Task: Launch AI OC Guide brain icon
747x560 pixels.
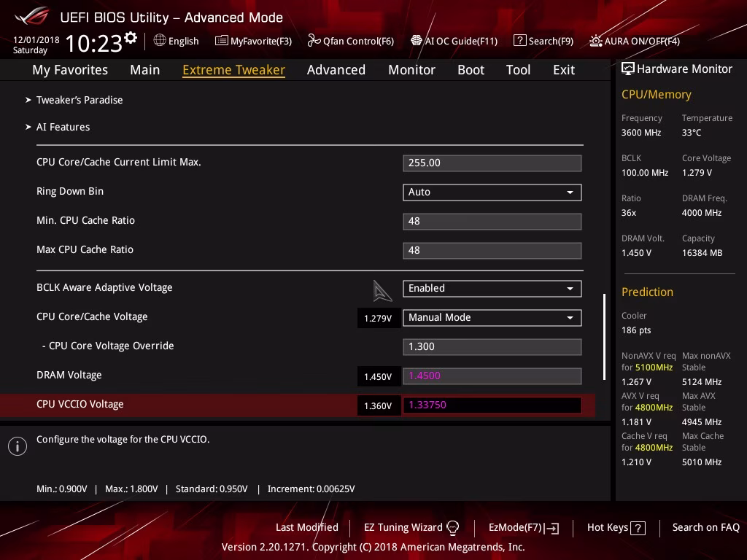Action: coord(417,41)
